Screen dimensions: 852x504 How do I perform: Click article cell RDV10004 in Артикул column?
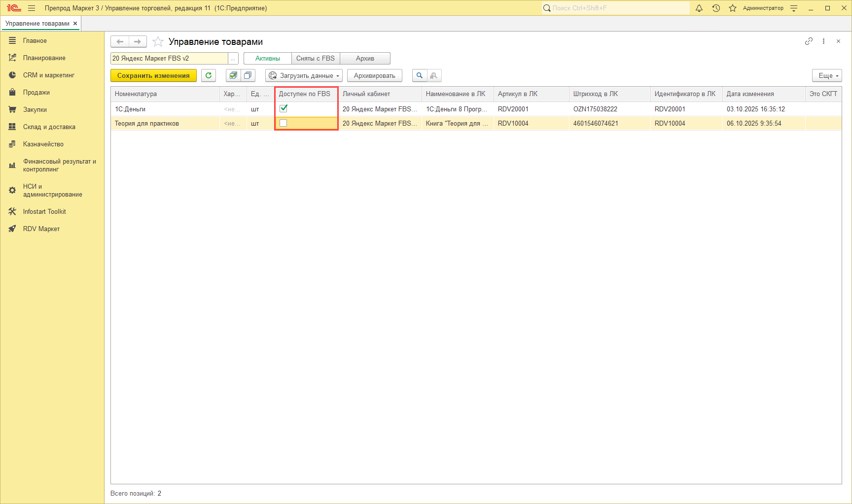532,124
